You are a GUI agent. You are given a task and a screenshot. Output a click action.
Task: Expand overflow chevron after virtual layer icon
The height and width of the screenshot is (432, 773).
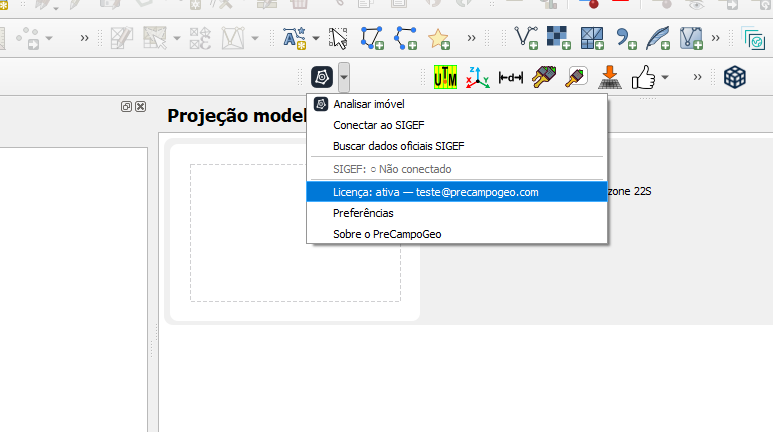pyautogui.click(x=715, y=37)
